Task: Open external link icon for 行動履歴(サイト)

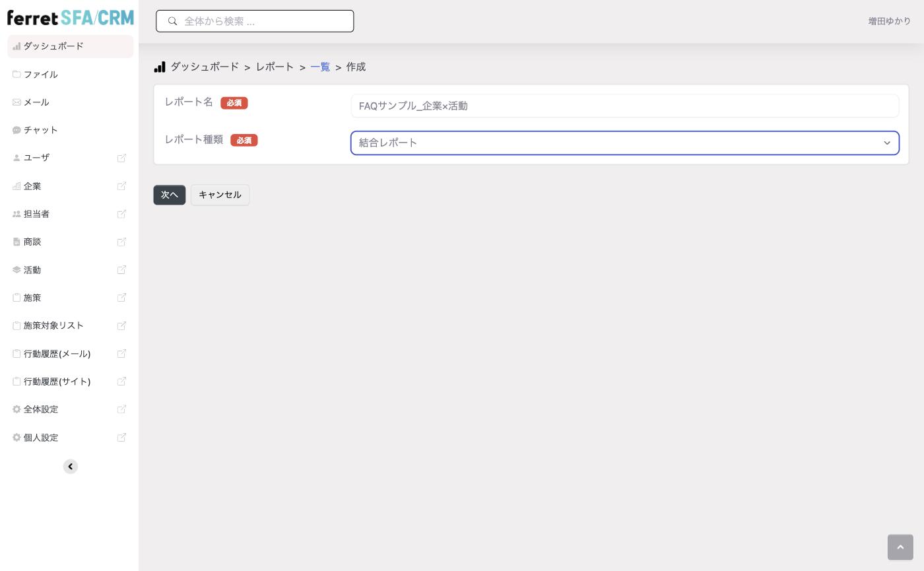Action: point(121,382)
